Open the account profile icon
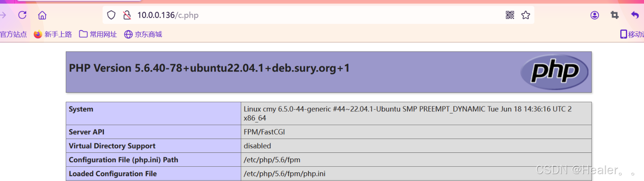644x181 pixels. 595,15
